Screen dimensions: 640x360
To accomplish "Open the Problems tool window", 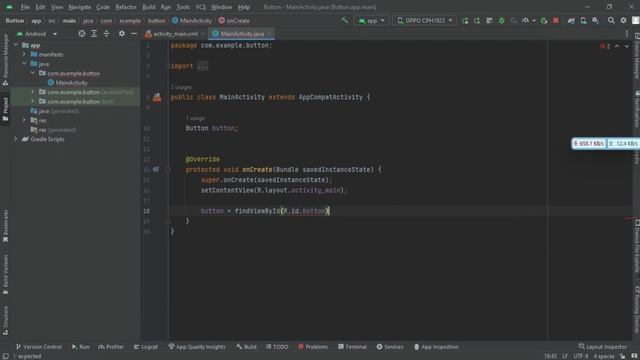I will (x=313, y=347).
